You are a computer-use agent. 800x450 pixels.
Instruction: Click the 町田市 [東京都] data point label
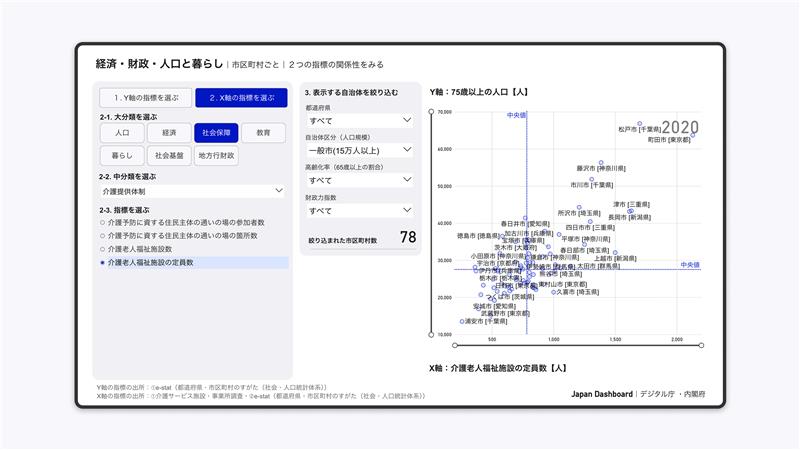(x=669, y=140)
